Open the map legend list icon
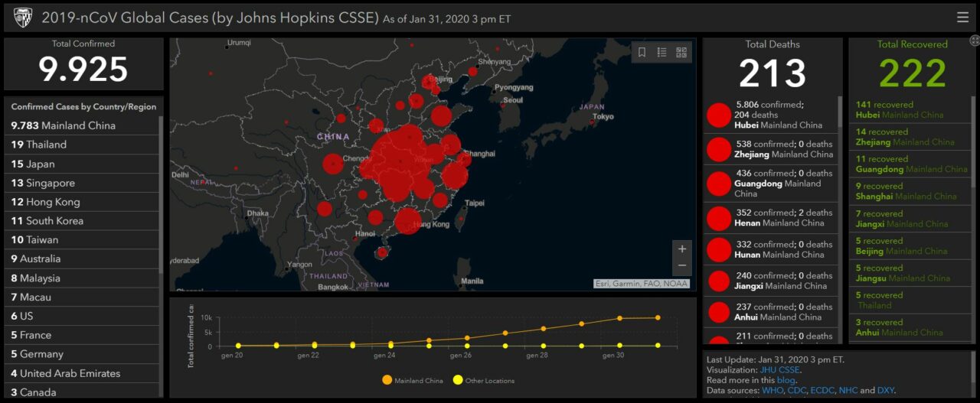 661,52
